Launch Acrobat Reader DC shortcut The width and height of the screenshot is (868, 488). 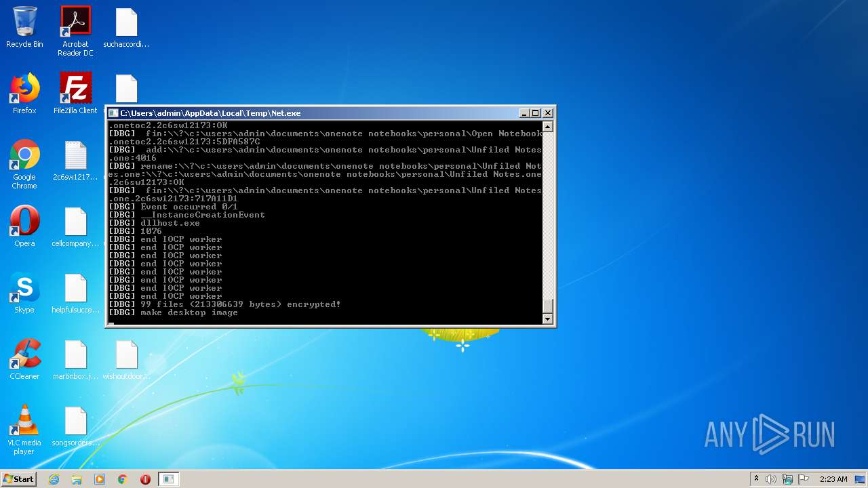pyautogui.click(x=75, y=31)
